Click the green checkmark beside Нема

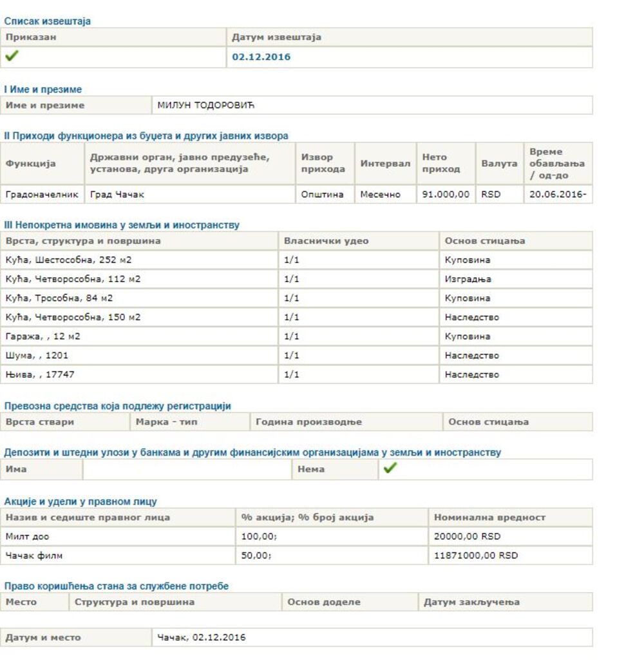point(389,469)
